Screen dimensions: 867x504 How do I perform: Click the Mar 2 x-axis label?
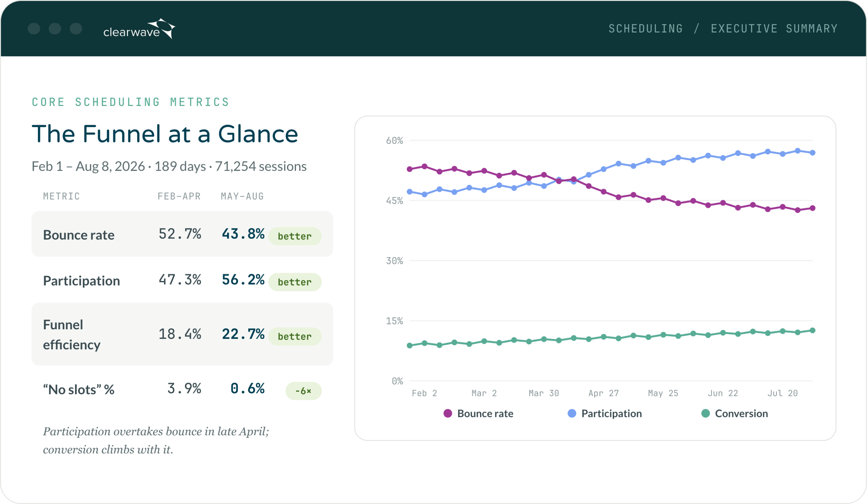(x=484, y=393)
